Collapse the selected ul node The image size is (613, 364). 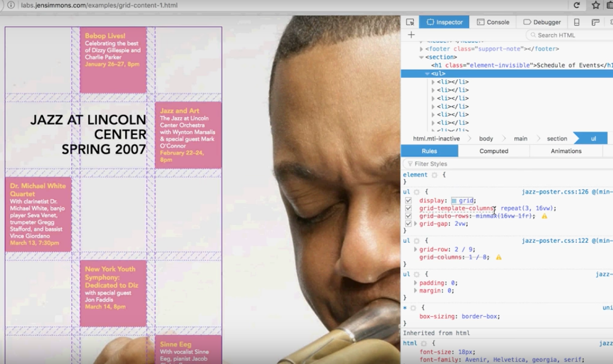pos(427,73)
